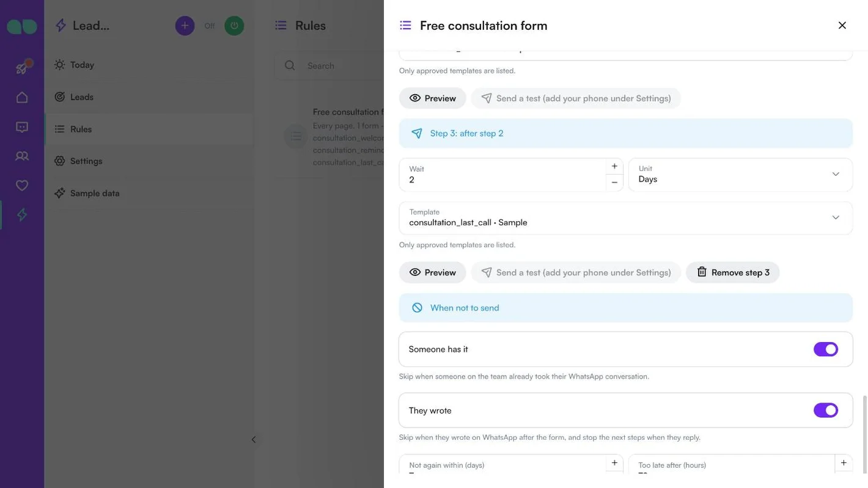Collapse sidebar with left chevron arrow
Screen dimensions: 868x488
coord(254,440)
